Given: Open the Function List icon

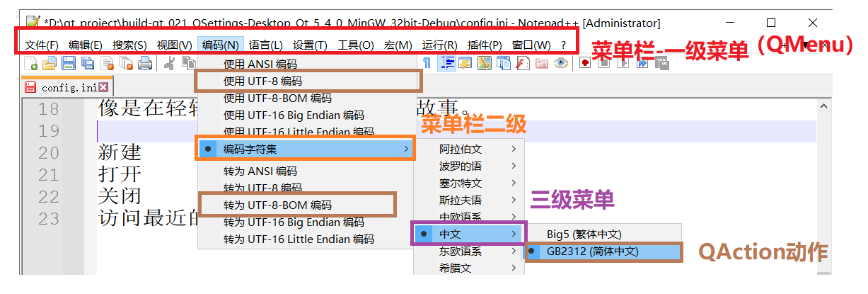Looking at the screenshot, I should coord(523,63).
